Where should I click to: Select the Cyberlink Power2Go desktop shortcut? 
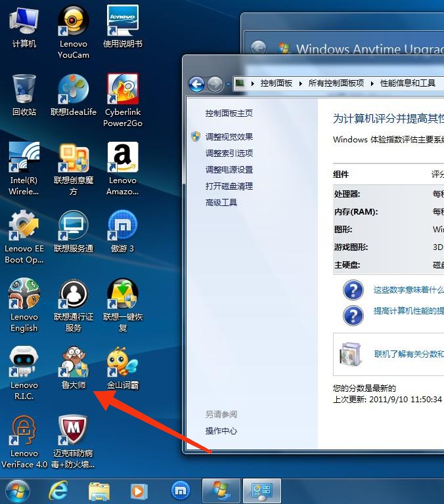pos(123,100)
